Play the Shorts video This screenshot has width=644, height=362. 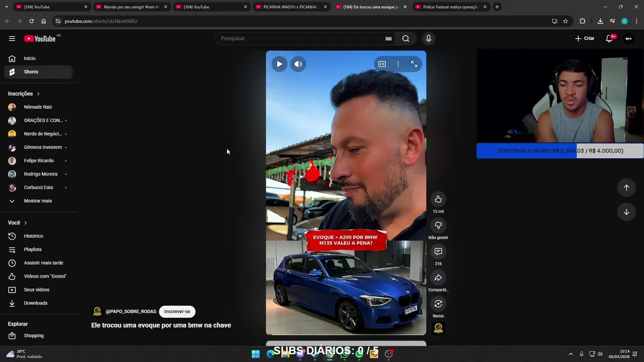click(x=279, y=64)
